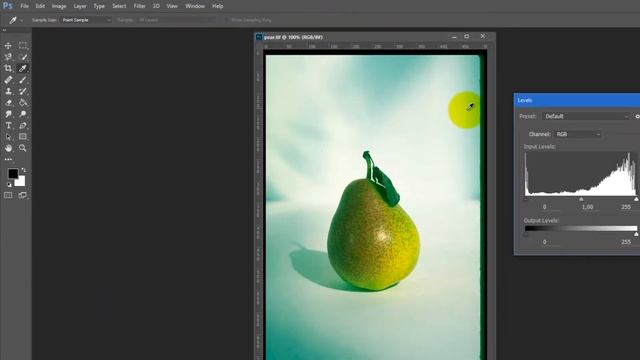Open the Filter menu
The height and width of the screenshot is (360, 640).
click(x=139, y=6)
